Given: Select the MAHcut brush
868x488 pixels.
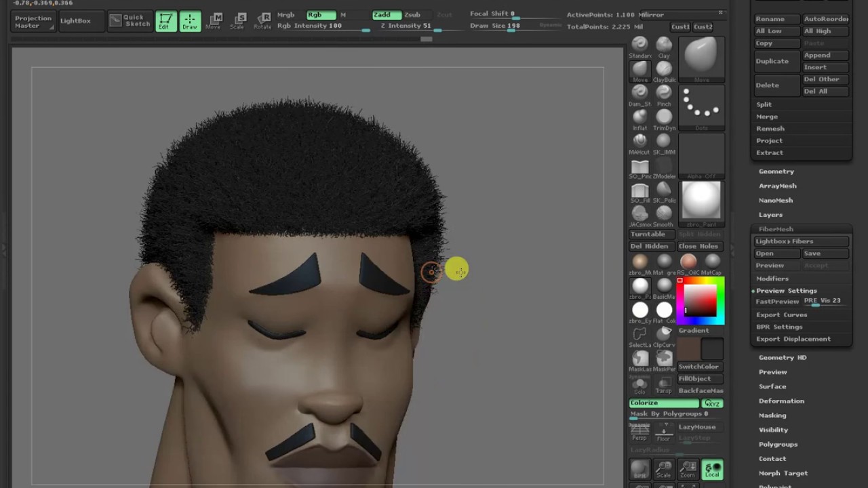Looking at the screenshot, I should coord(639,143).
